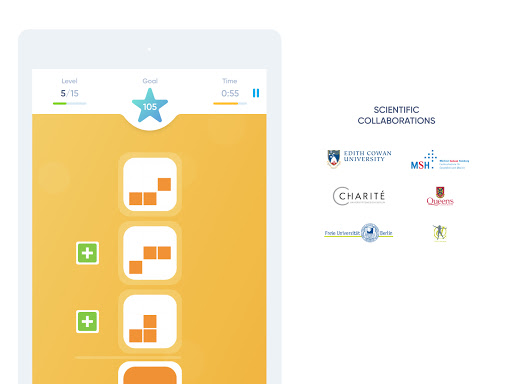Open the Queen's University logo
512x384 pixels.
point(440,196)
